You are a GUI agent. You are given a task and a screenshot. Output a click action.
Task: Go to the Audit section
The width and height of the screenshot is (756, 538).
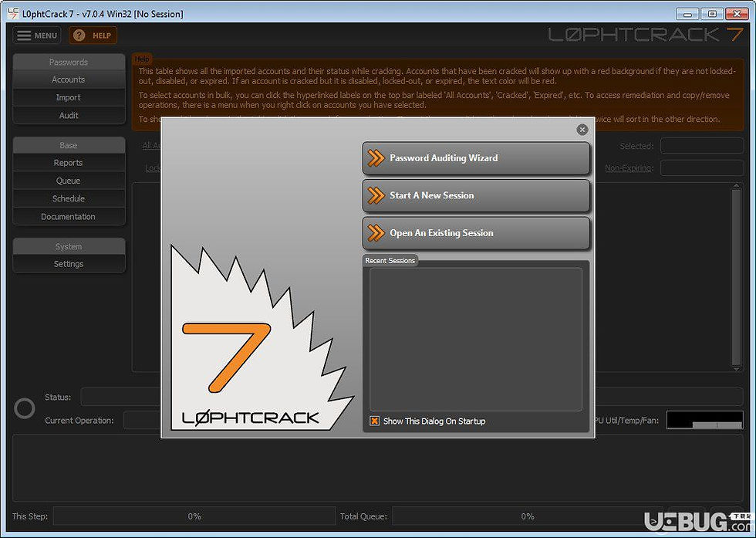(69, 115)
